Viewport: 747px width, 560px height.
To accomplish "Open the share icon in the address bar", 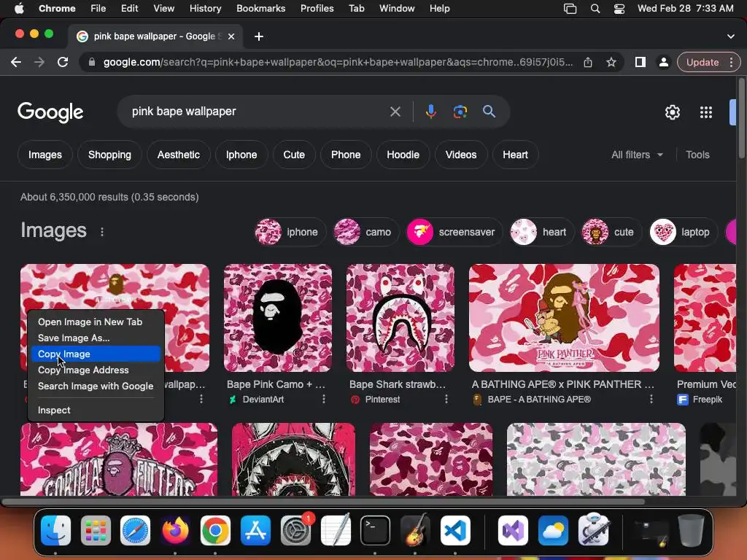I will pyautogui.click(x=588, y=62).
